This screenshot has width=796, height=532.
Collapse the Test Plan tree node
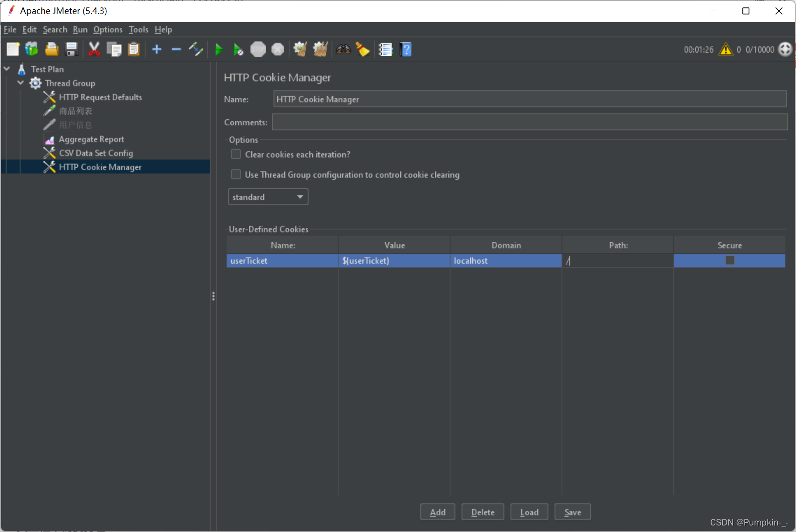(7, 69)
